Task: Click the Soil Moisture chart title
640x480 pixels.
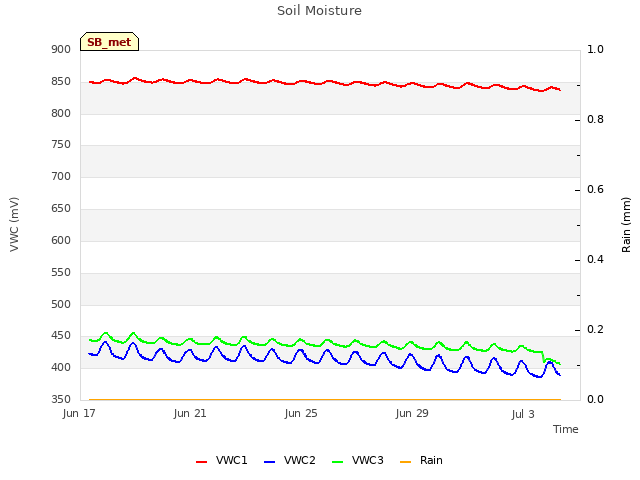Action: coord(319,11)
